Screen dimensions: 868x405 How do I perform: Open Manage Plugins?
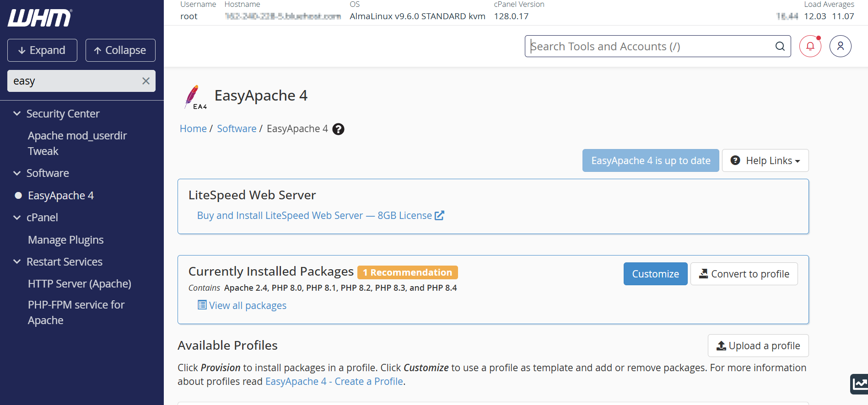pos(66,240)
